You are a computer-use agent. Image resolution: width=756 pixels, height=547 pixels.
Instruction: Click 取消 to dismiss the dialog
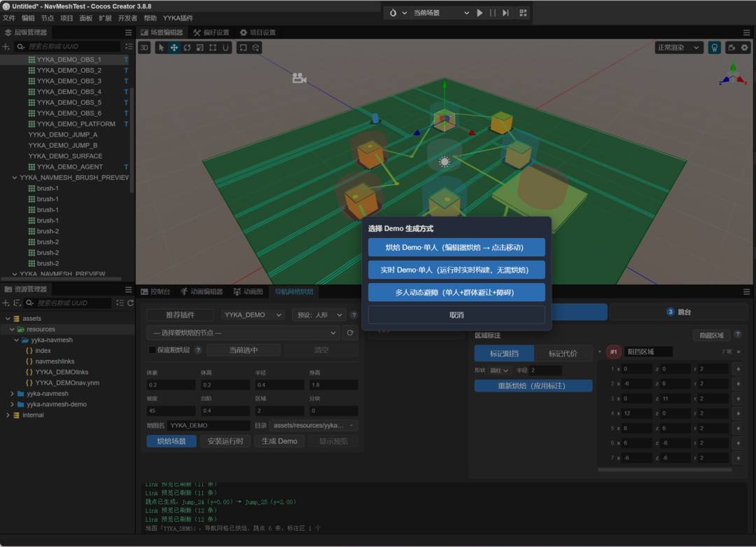click(456, 315)
